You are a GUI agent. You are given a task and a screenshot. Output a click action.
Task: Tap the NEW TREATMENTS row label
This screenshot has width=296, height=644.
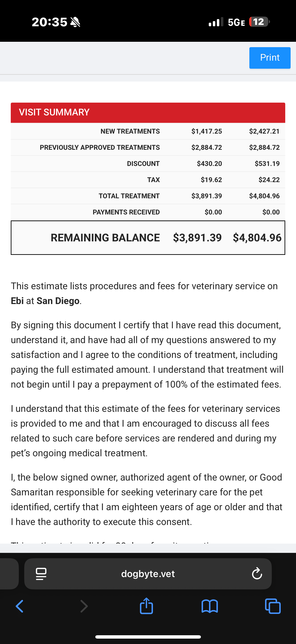coord(130,131)
